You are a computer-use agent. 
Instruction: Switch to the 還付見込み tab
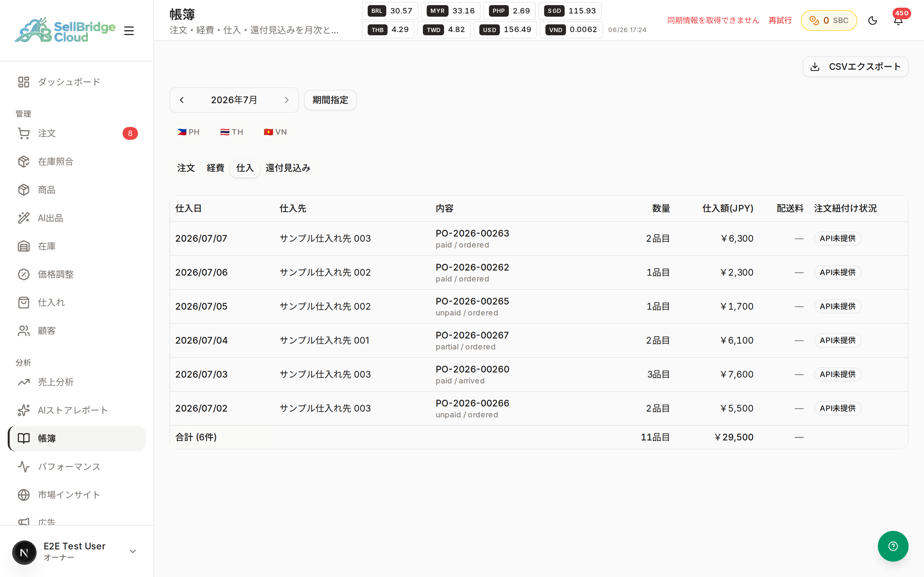click(288, 168)
